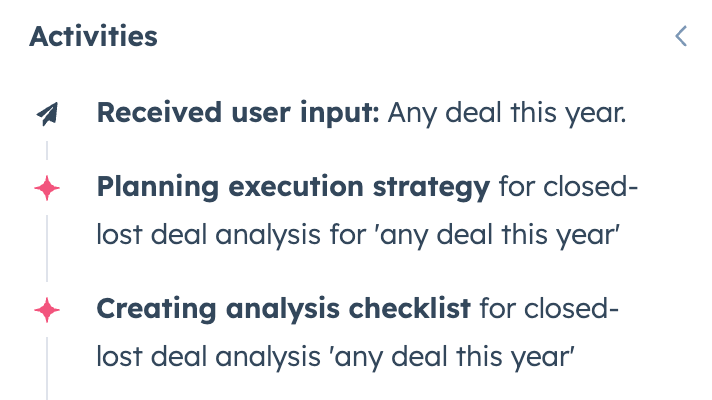Click the paper plane user input icon

pos(47,115)
